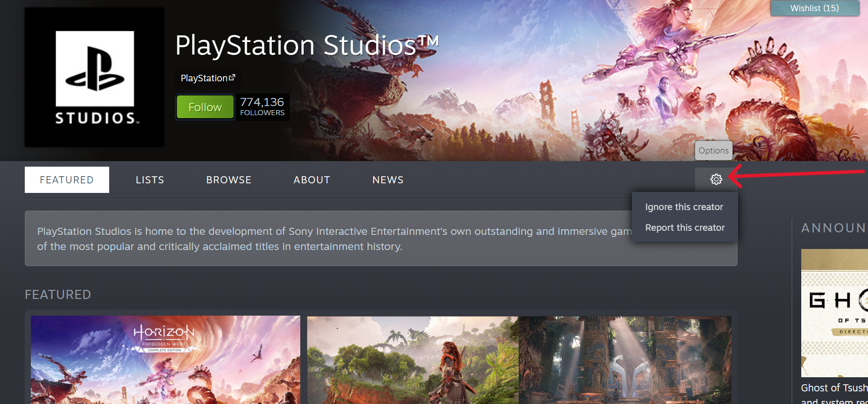The height and width of the screenshot is (404, 868).
Task: Switch to the Lists tab
Action: [x=150, y=180]
